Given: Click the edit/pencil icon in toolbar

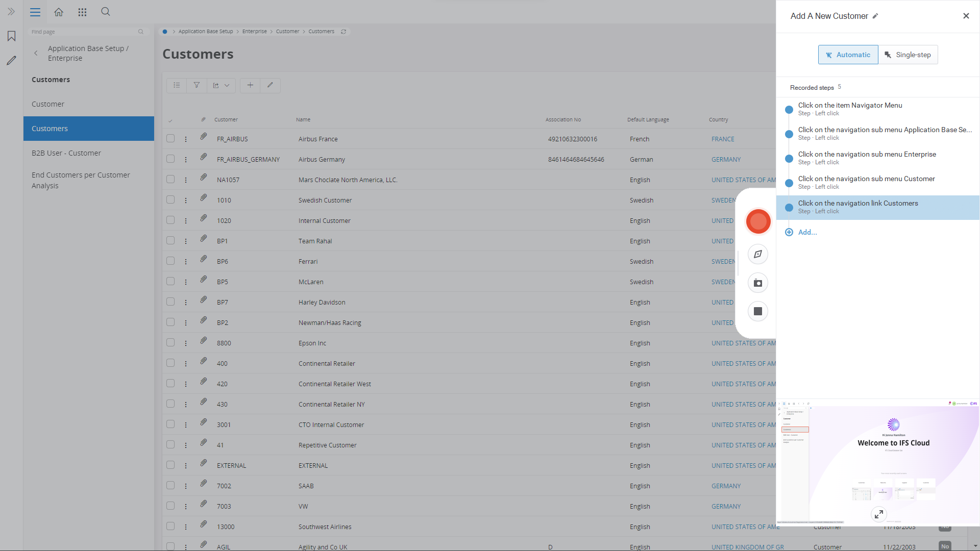Looking at the screenshot, I should [x=269, y=85].
